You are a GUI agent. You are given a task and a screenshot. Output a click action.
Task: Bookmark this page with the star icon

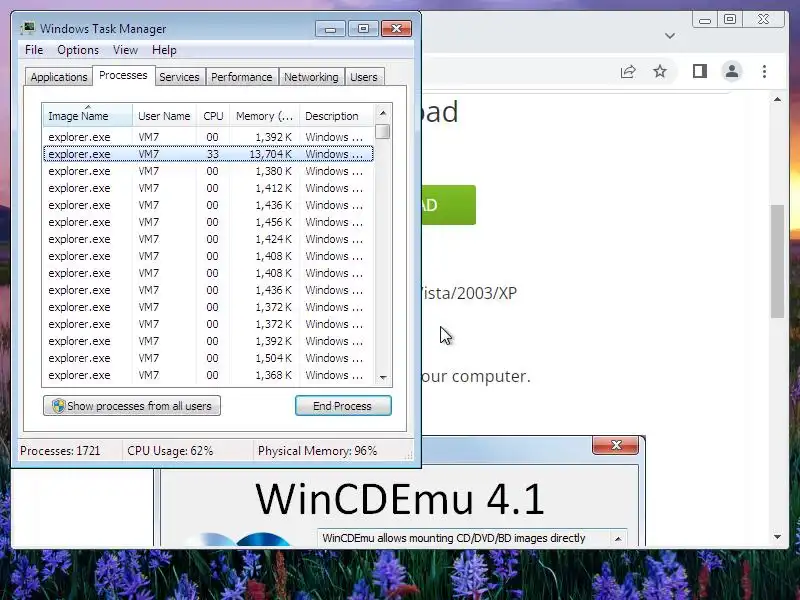[x=660, y=71]
